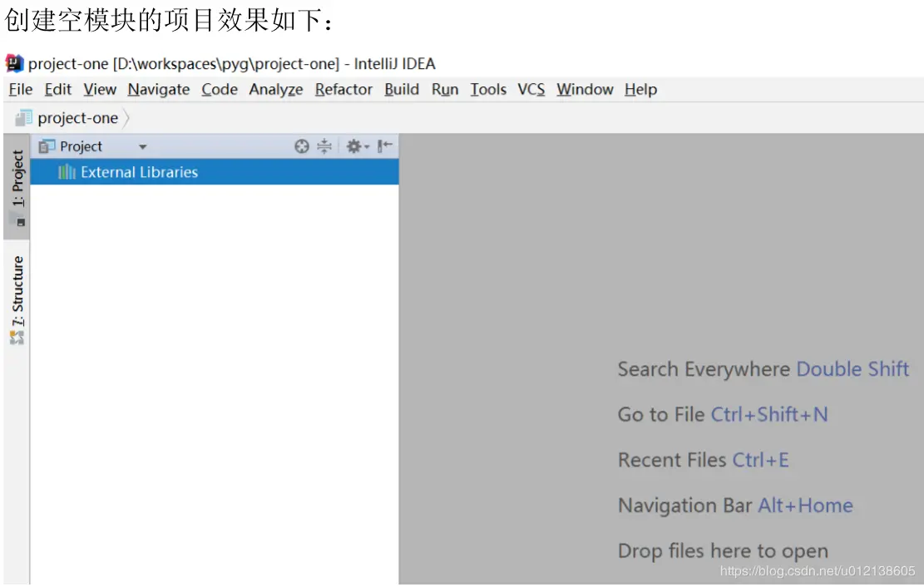Image resolution: width=924 pixels, height=587 pixels.
Task: Open the Project view mode dropdown
Action: point(141,146)
